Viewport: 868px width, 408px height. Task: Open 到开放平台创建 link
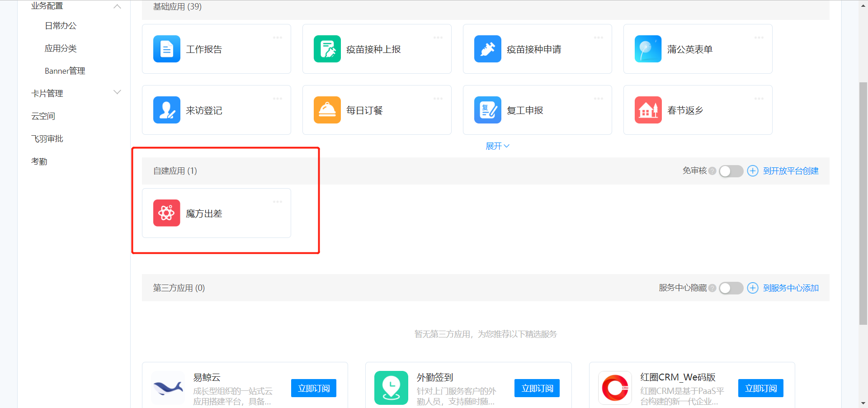coord(791,171)
